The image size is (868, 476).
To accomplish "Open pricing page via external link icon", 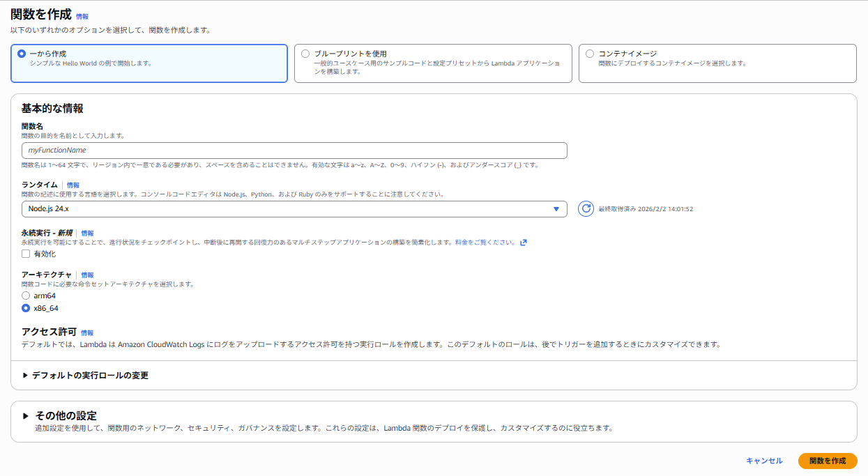I will 524,242.
